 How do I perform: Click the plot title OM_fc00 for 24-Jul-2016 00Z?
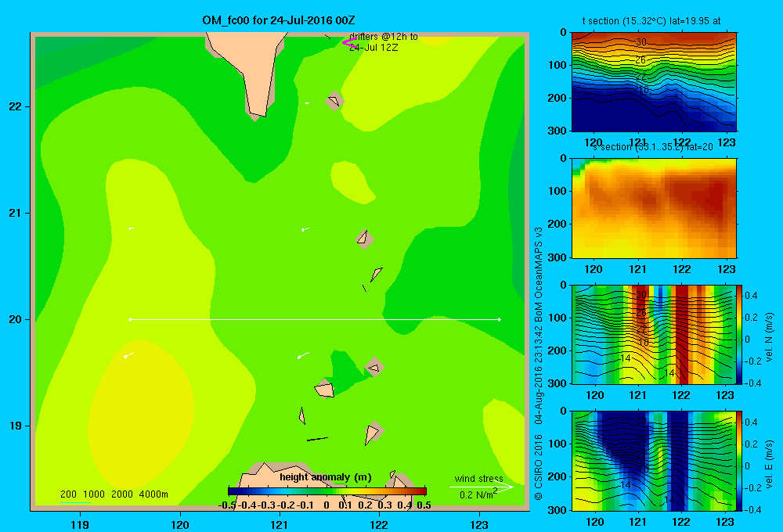(278, 20)
